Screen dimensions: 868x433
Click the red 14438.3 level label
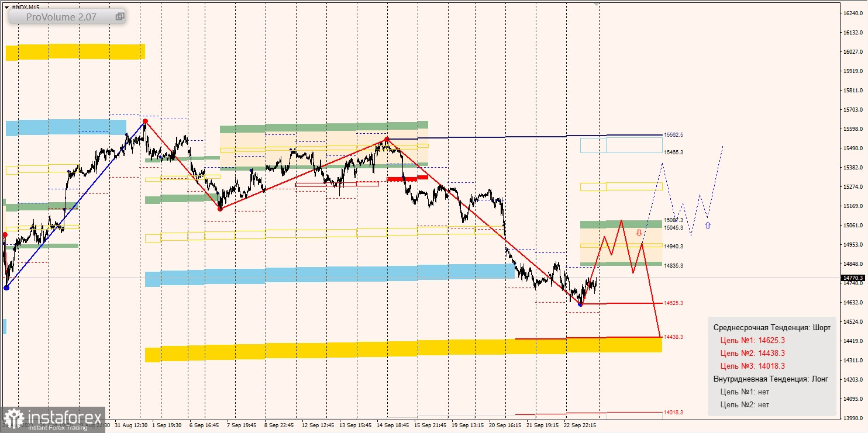pos(674,337)
